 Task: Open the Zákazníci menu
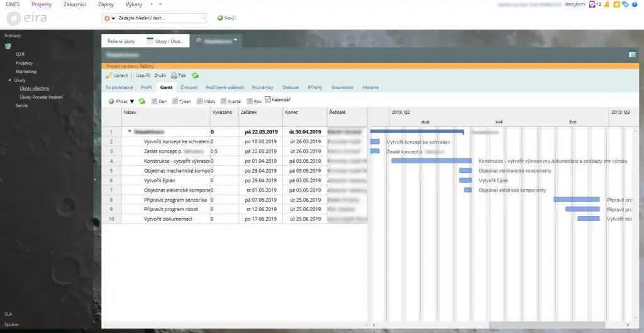coord(75,4)
